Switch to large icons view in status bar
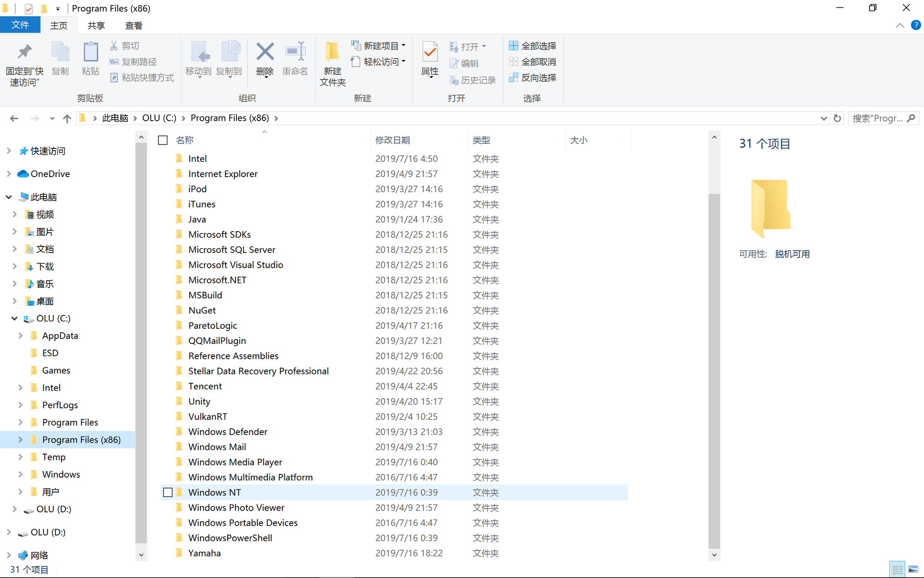The width and height of the screenshot is (924, 578). tap(913, 569)
